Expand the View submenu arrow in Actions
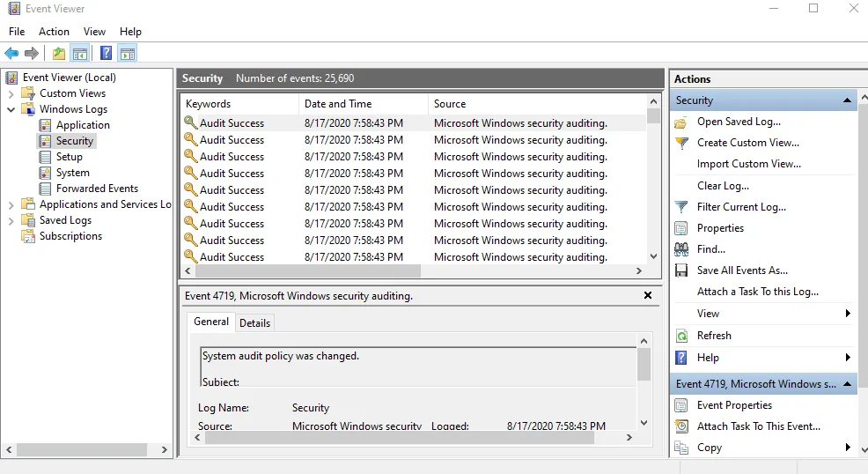Viewport: 868px width, 474px height. pos(847,314)
